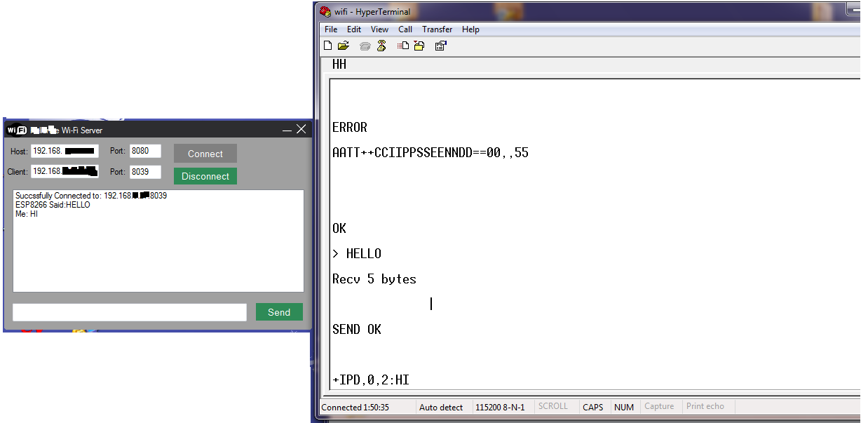Click the 'Me: HI' log line

coord(27,214)
